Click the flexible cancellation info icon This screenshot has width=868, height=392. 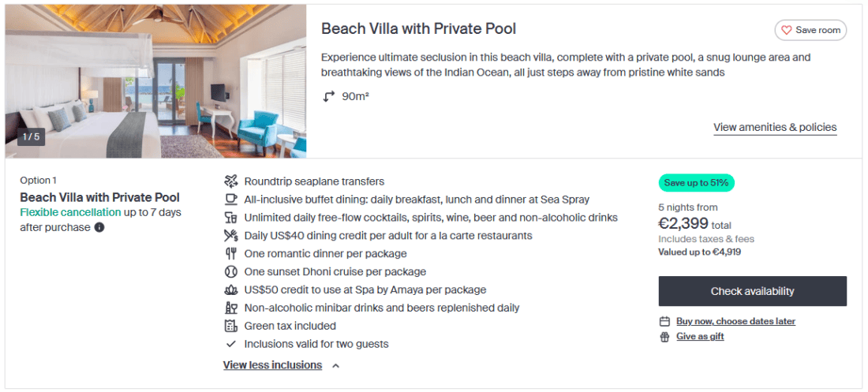click(x=99, y=228)
